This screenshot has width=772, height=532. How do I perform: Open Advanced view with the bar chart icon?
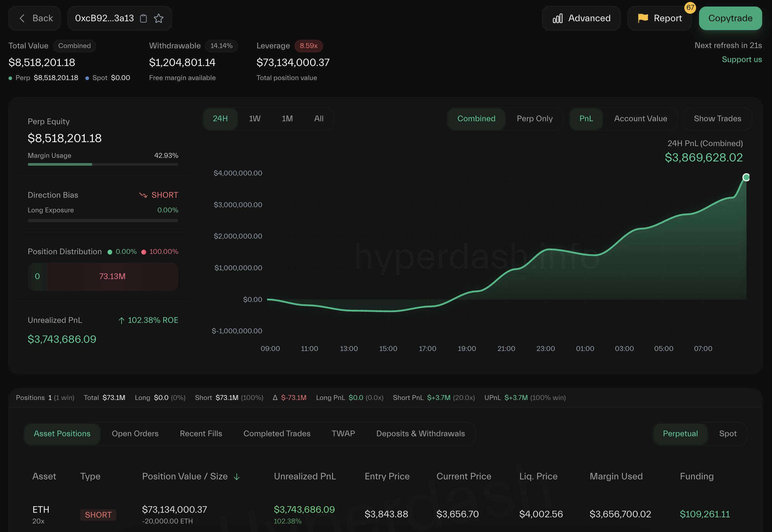[557, 18]
